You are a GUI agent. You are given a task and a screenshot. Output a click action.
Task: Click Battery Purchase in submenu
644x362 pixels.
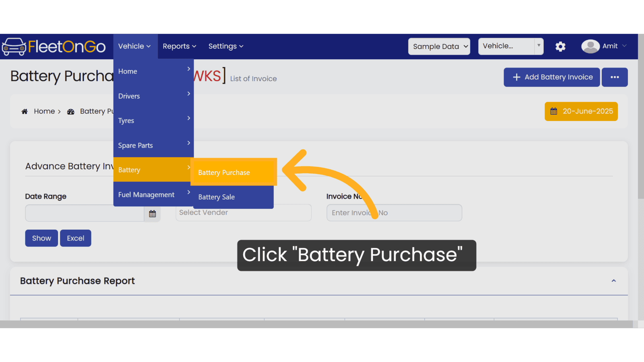coord(233,172)
